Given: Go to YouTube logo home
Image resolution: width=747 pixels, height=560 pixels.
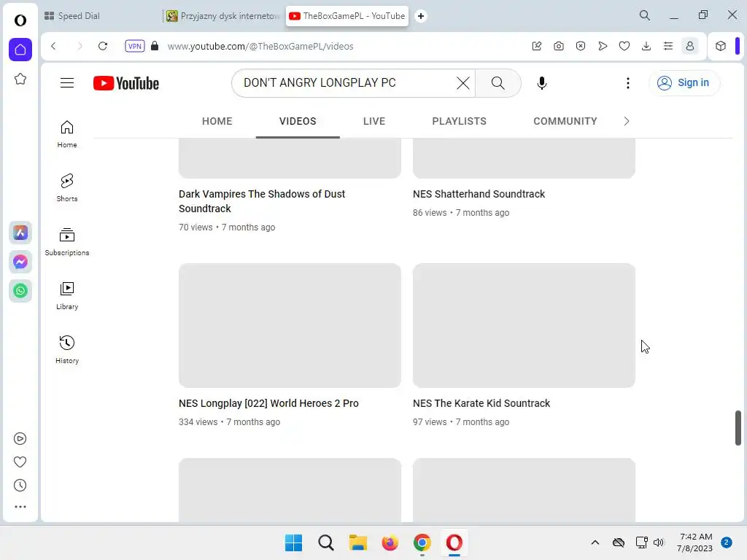Looking at the screenshot, I should [125, 83].
